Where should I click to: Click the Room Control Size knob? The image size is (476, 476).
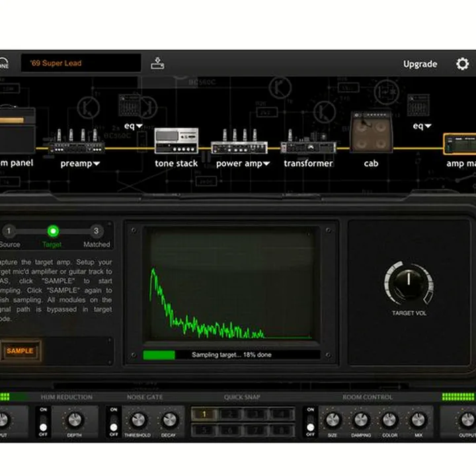(x=333, y=420)
